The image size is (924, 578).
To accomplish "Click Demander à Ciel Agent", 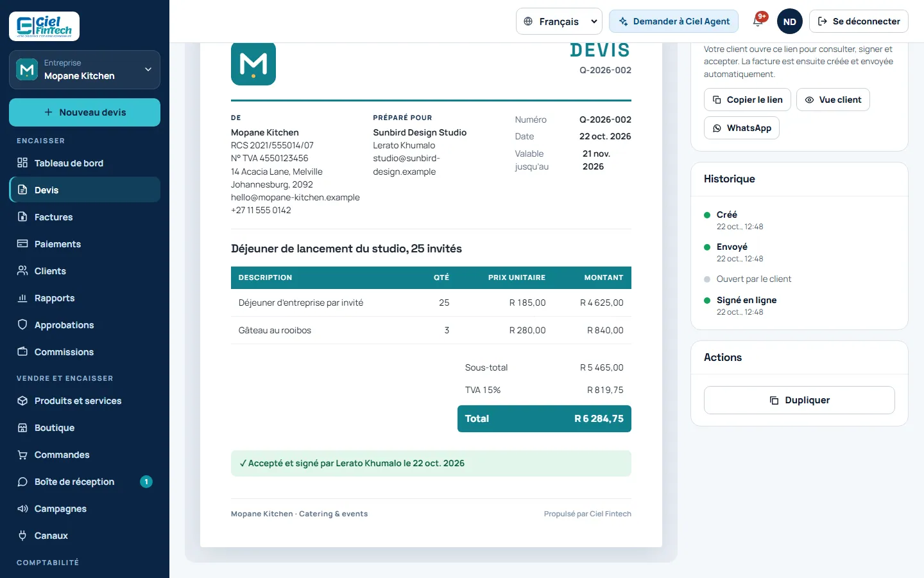I will coord(674,21).
